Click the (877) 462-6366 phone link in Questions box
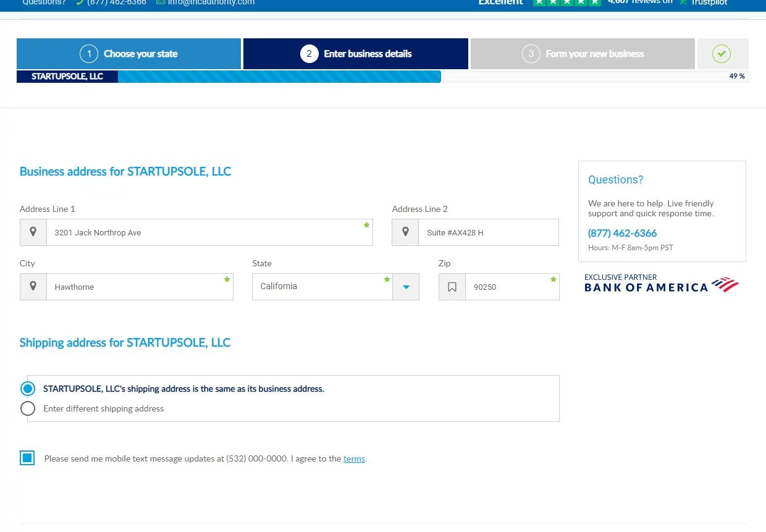766x532 pixels. coord(622,233)
